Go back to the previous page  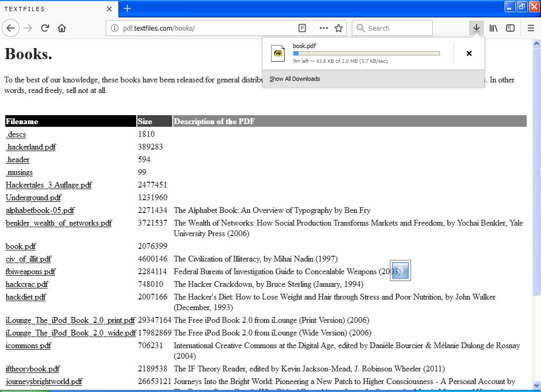coord(11,28)
